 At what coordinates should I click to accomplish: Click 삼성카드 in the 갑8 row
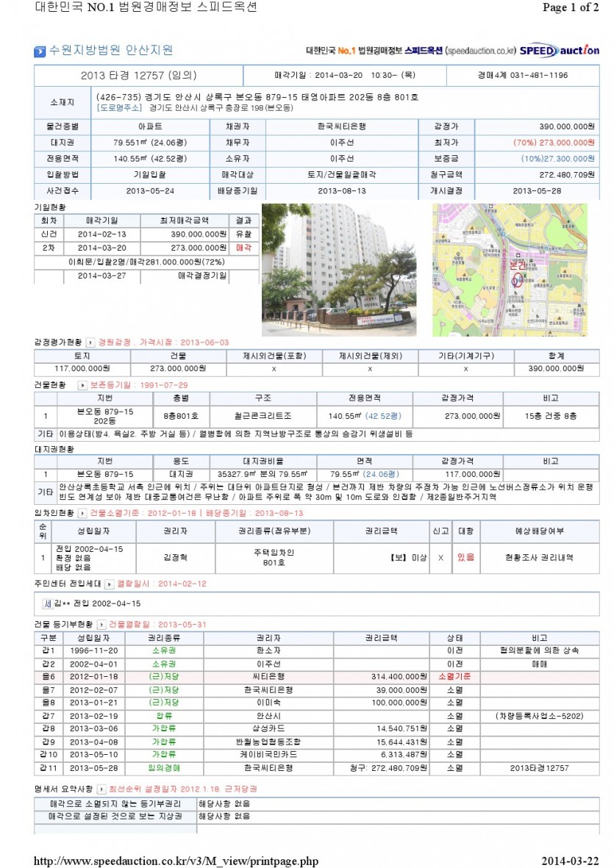268,729
